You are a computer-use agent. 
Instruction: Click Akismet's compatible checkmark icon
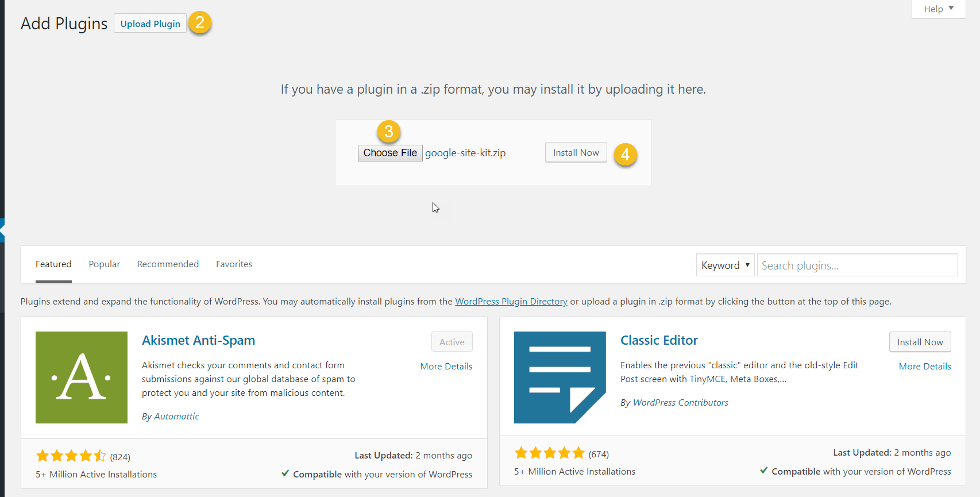tap(285, 473)
